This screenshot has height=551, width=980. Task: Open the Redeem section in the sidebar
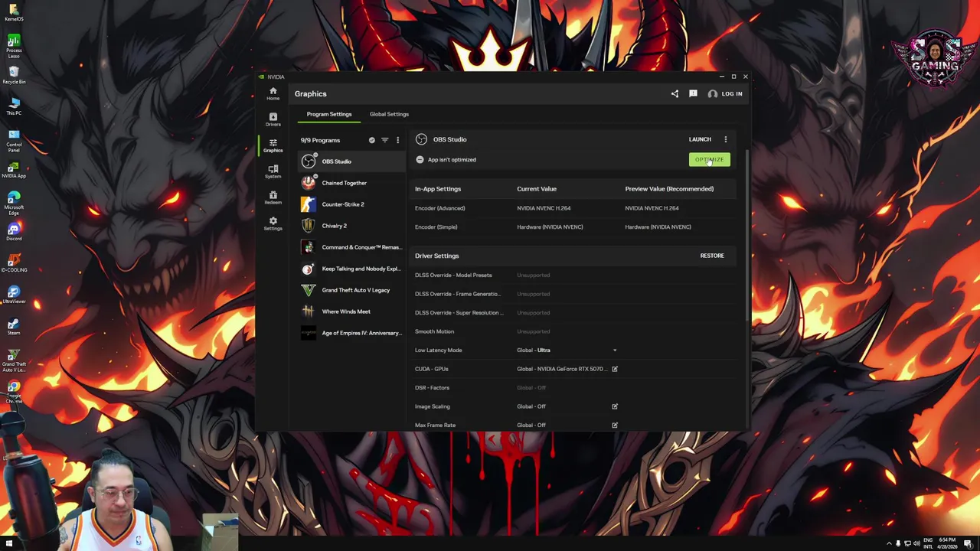273,197
